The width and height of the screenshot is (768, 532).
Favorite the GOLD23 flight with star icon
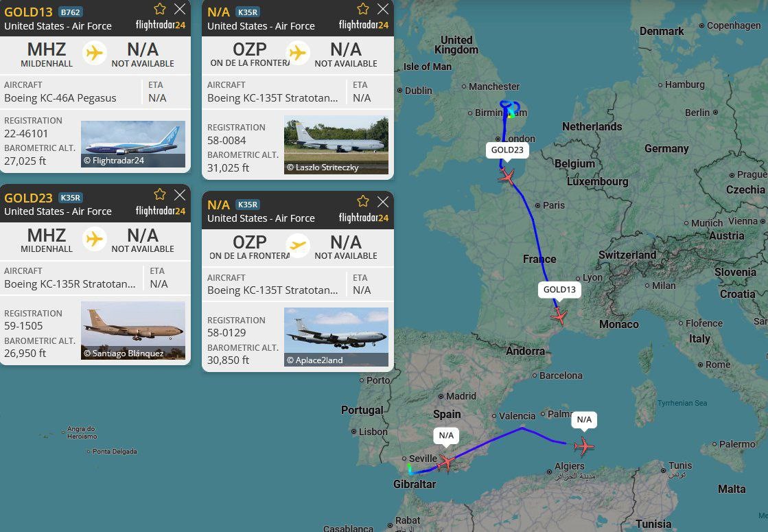160,194
